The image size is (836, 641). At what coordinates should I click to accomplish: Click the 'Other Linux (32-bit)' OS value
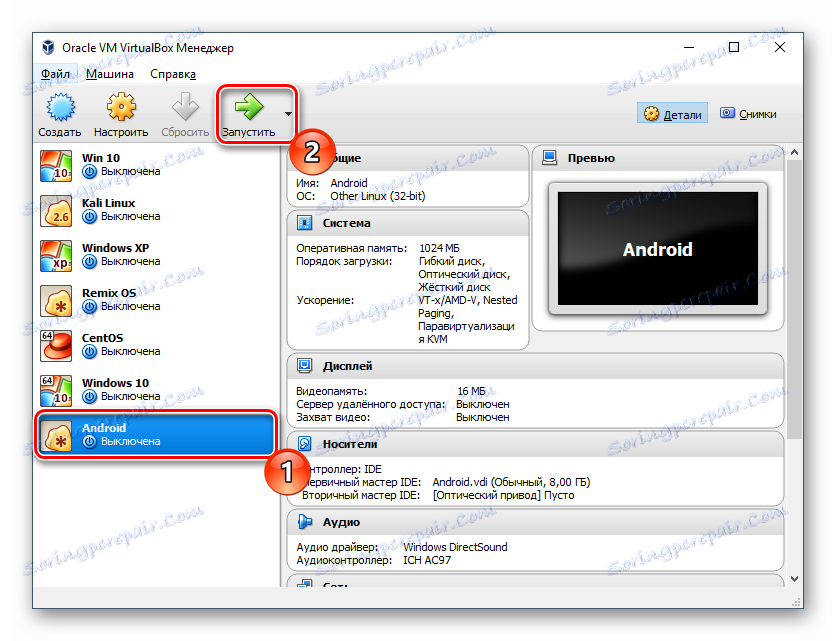coord(377,196)
